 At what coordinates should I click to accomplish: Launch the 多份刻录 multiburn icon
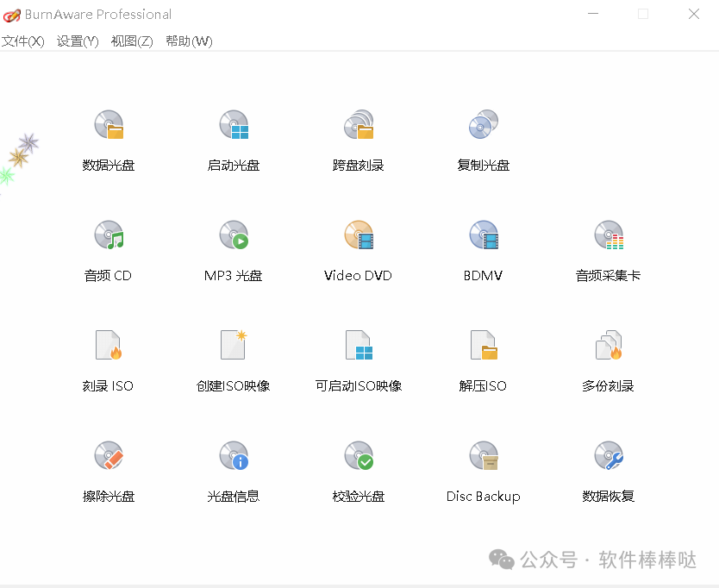point(609,345)
